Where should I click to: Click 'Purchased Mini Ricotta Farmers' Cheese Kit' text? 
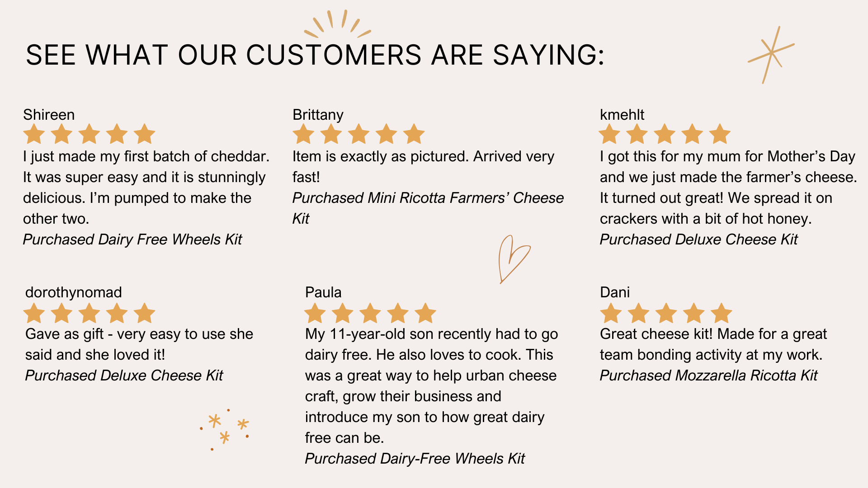coord(428,208)
